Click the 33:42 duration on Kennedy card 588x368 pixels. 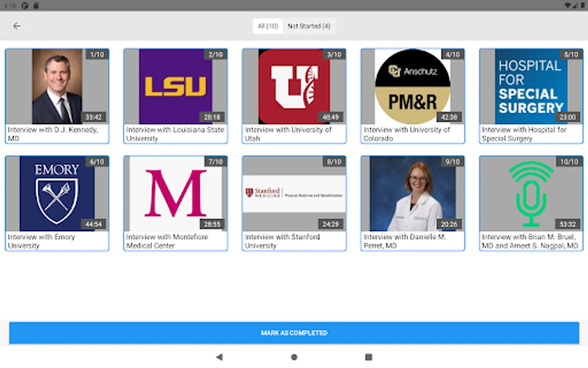(94, 117)
